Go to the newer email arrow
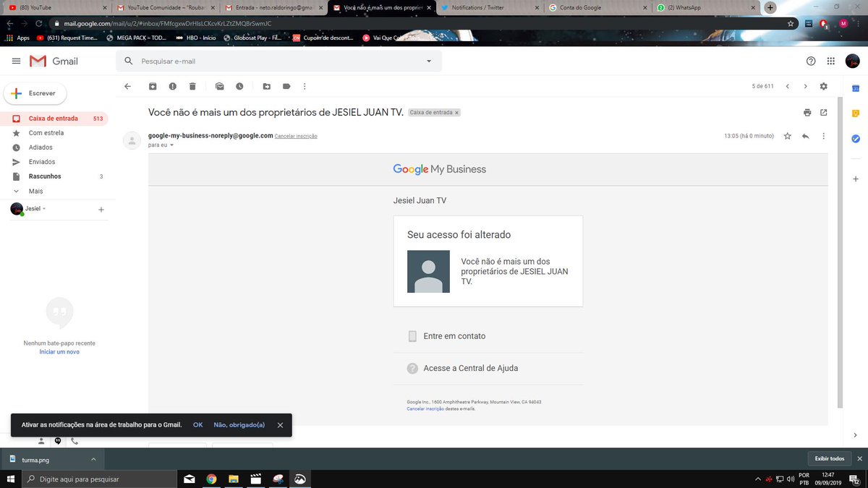This screenshot has height=488, width=868. (x=788, y=86)
